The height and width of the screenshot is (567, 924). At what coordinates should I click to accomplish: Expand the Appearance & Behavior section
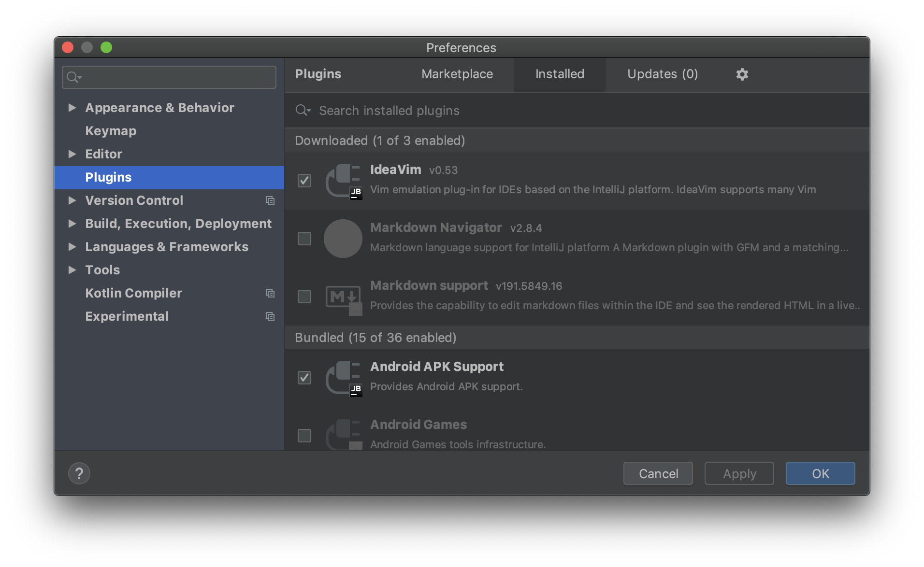coord(72,108)
